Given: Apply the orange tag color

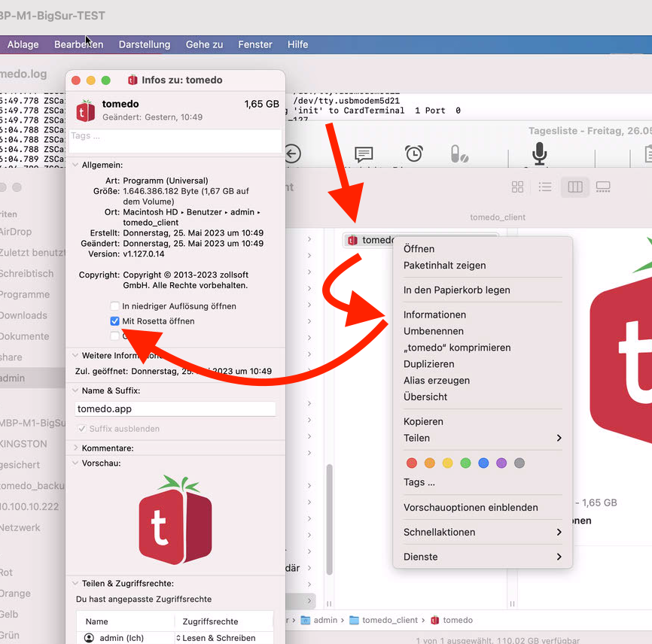Looking at the screenshot, I should click(x=430, y=463).
